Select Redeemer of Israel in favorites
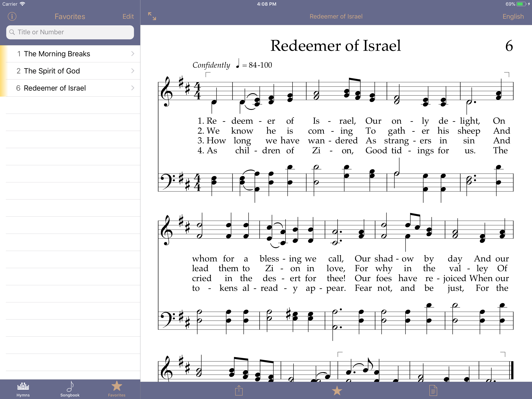532x399 pixels. click(x=55, y=88)
